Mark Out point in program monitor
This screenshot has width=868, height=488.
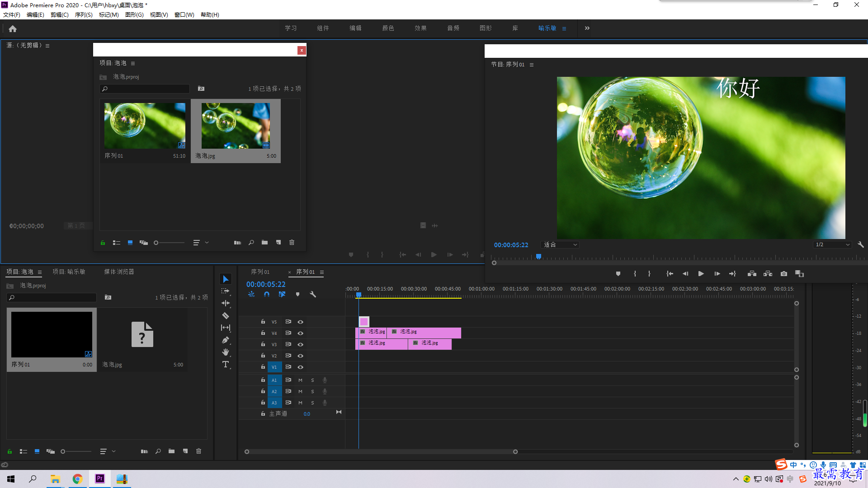click(x=649, y=274)
